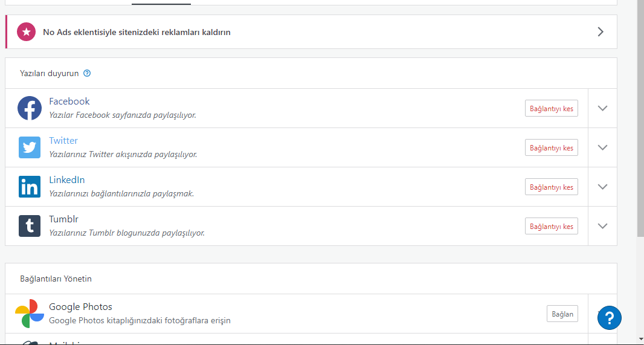The image size is (644, 345).
Task: Click the LinkedIn logo icon
Action: (x=30, y=187)
